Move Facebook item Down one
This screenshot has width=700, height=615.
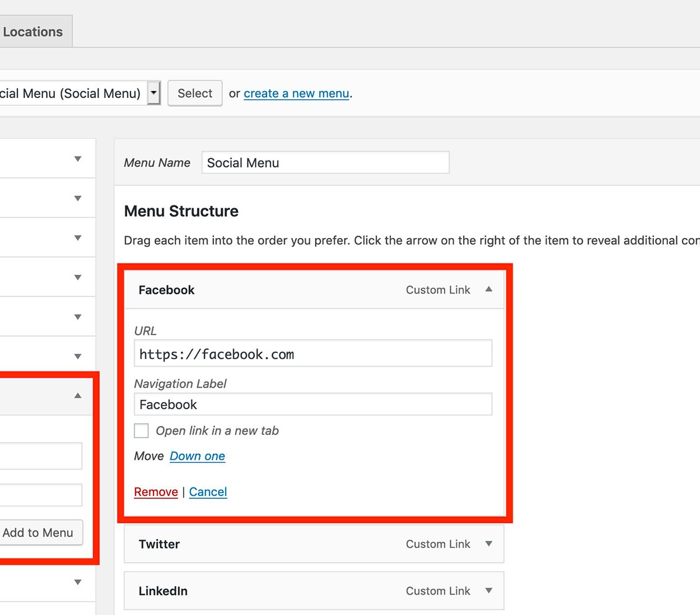(197, 456)
